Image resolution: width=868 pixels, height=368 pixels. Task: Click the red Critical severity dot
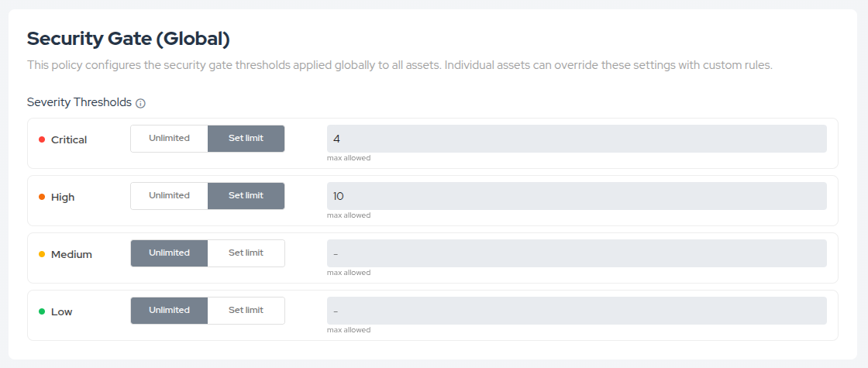tap(42, 139)
